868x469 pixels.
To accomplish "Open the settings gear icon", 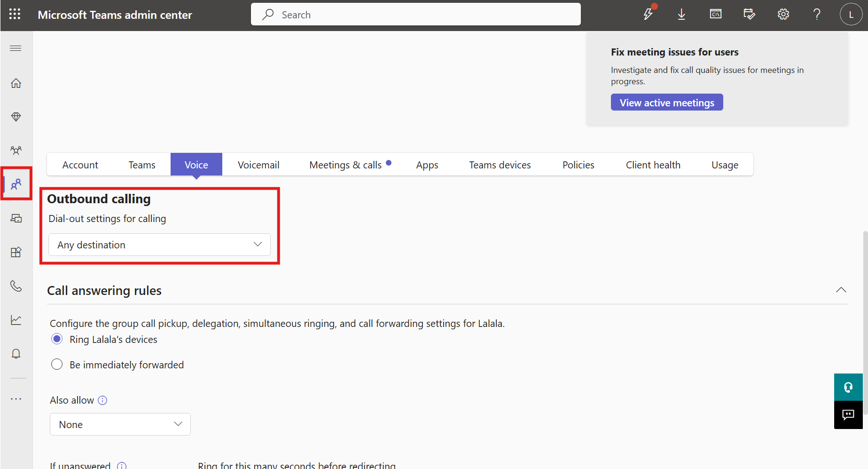I will click(x=783, y=15).
